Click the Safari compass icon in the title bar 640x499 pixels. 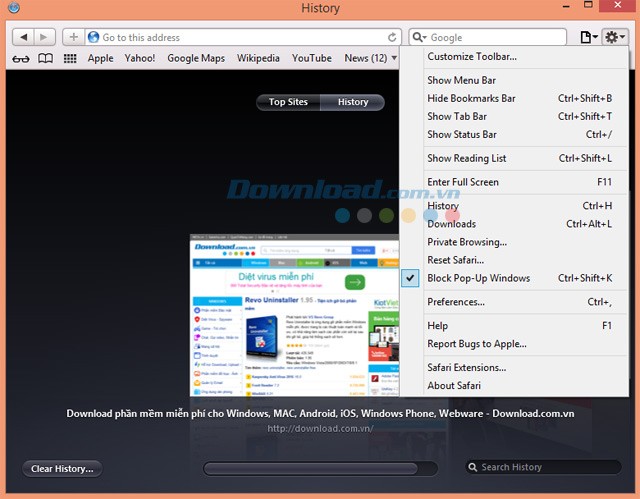click(11, 9)
